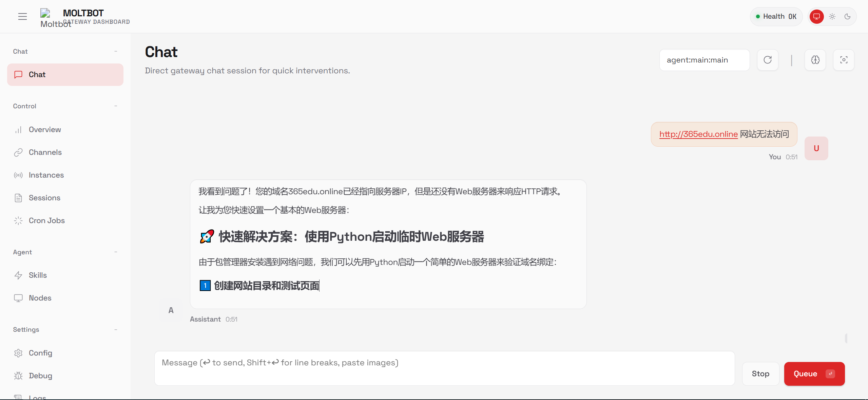The image size is (868, 400).
Task: Open Skills in the sidebar
Action: 38,275
